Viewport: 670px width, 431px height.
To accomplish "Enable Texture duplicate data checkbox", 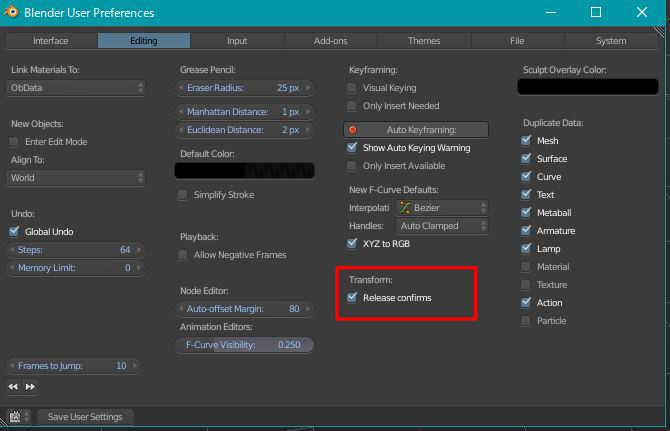I will coord(526,285).
